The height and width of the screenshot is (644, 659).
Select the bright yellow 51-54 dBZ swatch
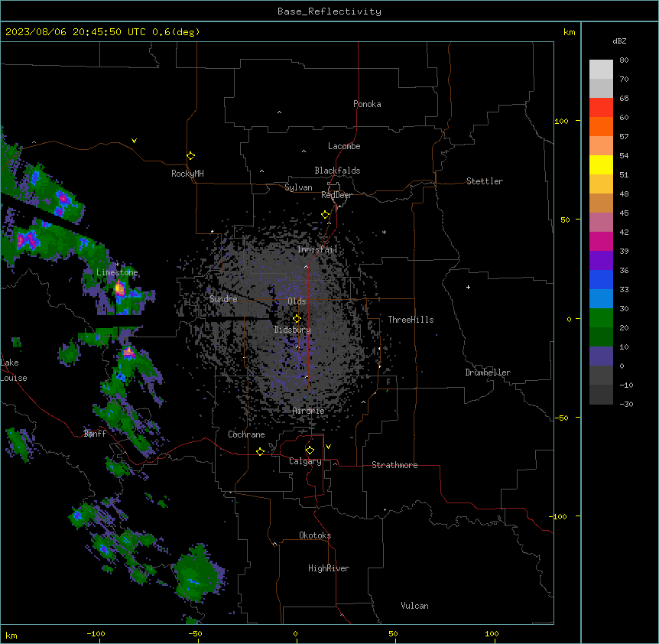tap(601, 164)
